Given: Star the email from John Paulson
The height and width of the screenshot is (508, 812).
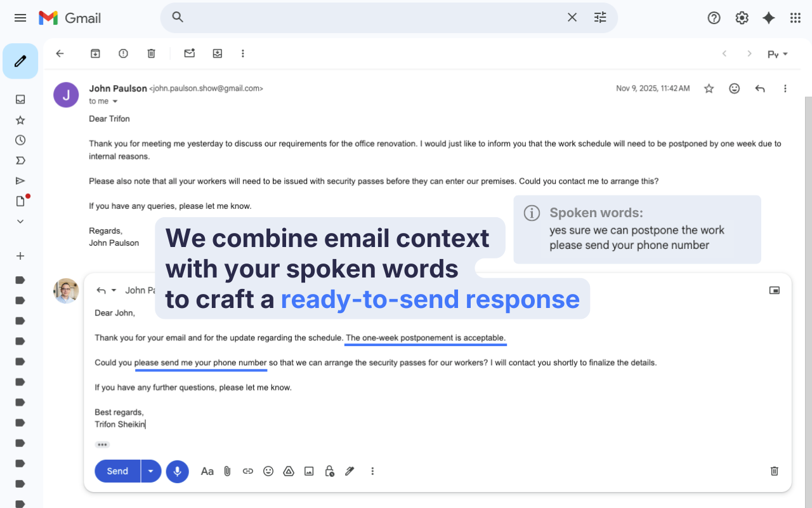Looking at the screenshot, I should [709, 88].
